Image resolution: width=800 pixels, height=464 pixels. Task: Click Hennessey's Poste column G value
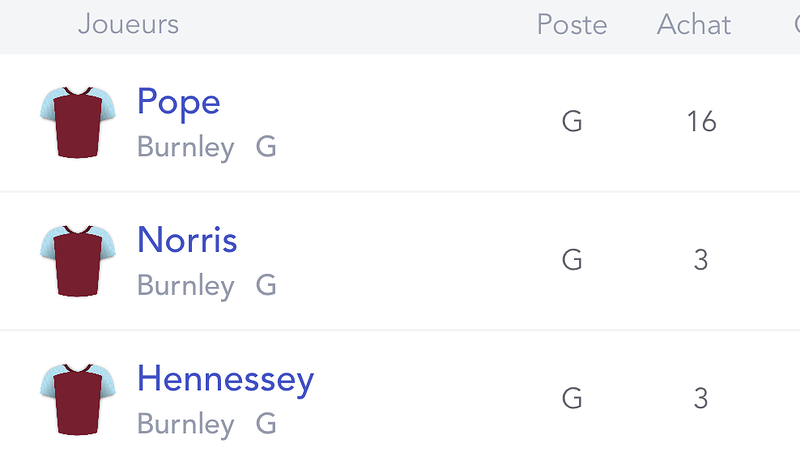(x=572, y=399)
